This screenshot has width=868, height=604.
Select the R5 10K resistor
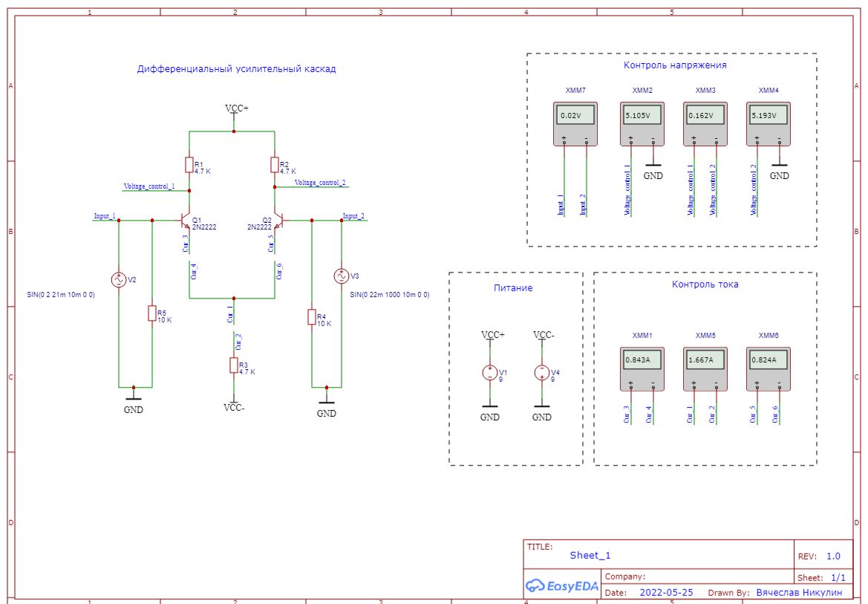tap(151, 314)
